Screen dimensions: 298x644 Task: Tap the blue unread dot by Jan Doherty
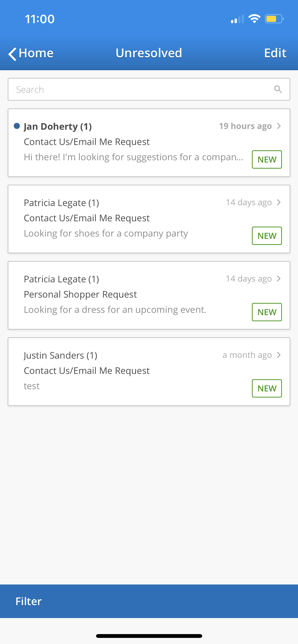click(x=17, y=126)
